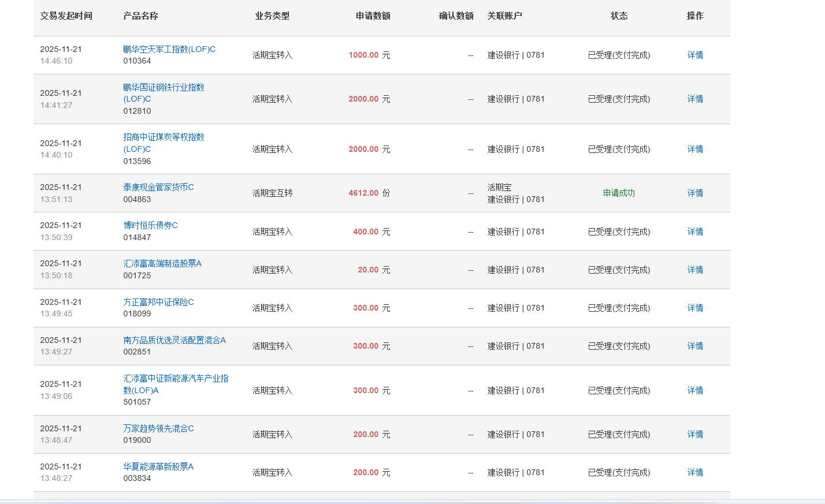Click the 申请数额 column header
Image resolution: width=825 pixels, height=504 pixels.
click(x=373, y=16)
